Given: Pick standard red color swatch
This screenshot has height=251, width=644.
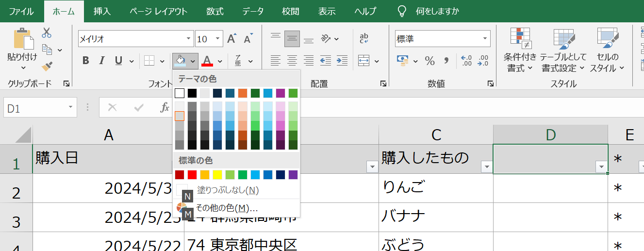Looking at the screenshot, I should [x=192, y=174].
